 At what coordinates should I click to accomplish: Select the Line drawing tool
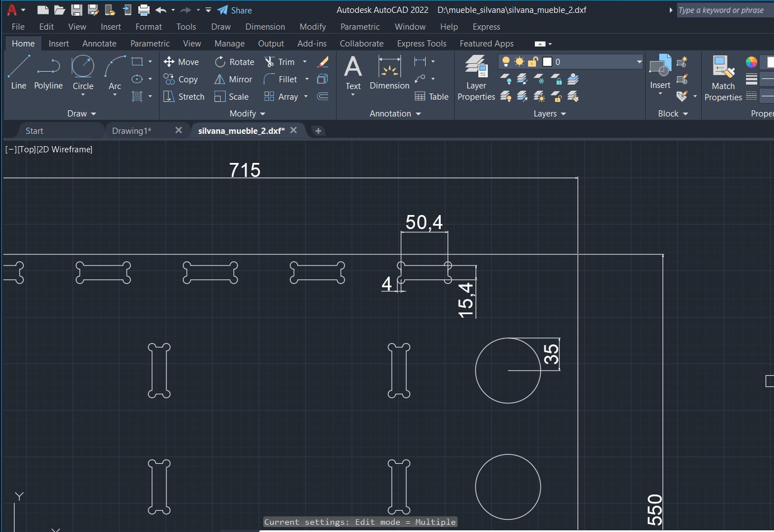click(18, 72)
